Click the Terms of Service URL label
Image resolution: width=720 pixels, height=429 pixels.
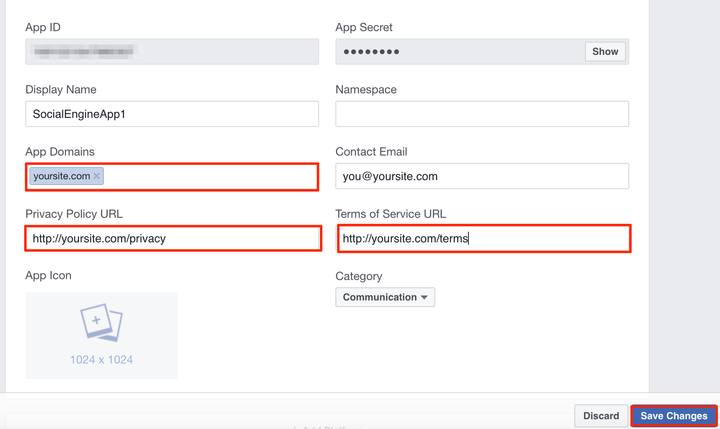click(x=390, y=214)
